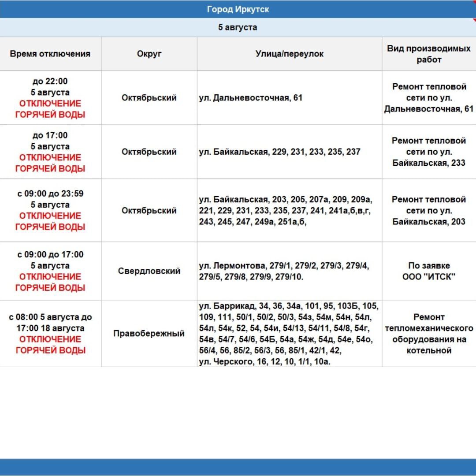
Task: Click the 'ул. Лермонтова' address cell
Action: pos(289,271)
